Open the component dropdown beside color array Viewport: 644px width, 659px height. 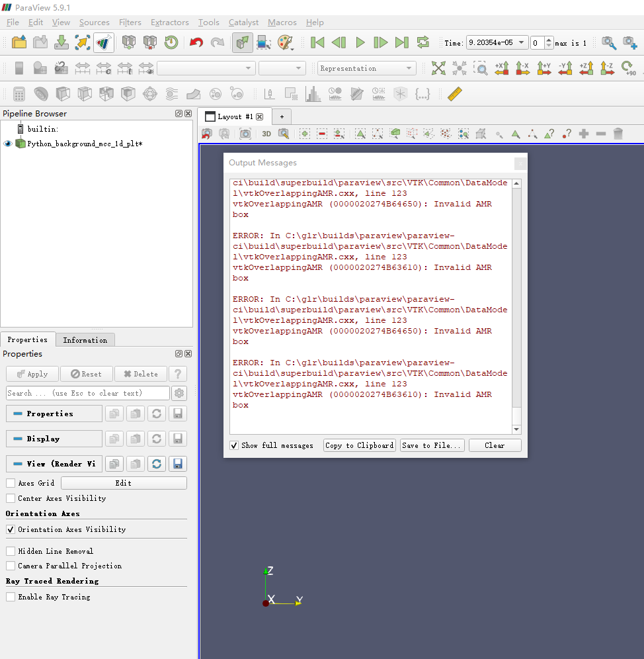click(282, 68)
